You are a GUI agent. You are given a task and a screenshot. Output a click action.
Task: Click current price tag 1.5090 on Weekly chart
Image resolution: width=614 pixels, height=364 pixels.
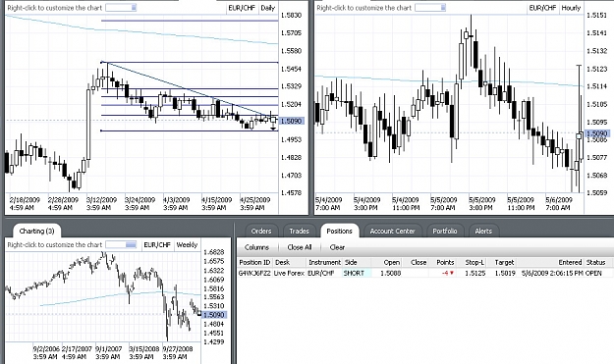[214, 314]
